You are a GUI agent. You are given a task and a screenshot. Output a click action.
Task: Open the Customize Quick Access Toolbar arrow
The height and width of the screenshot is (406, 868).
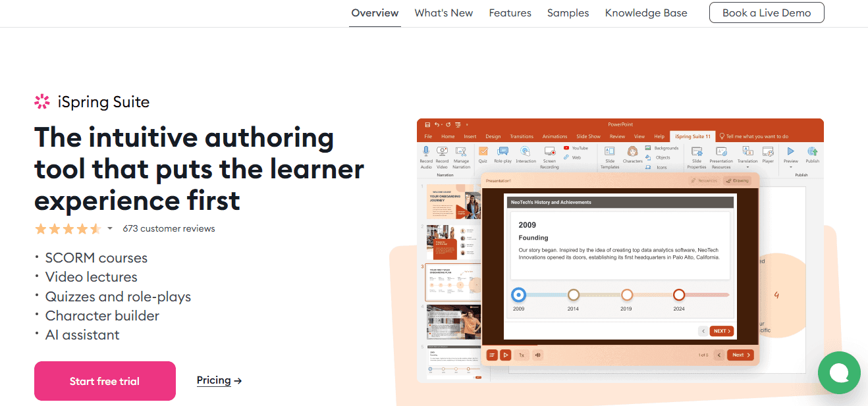coord(467,124)
